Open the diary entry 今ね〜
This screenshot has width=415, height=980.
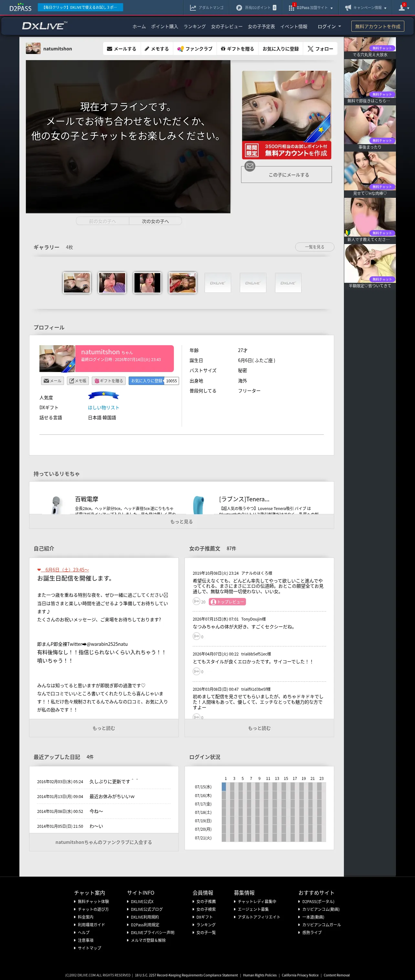96,811
